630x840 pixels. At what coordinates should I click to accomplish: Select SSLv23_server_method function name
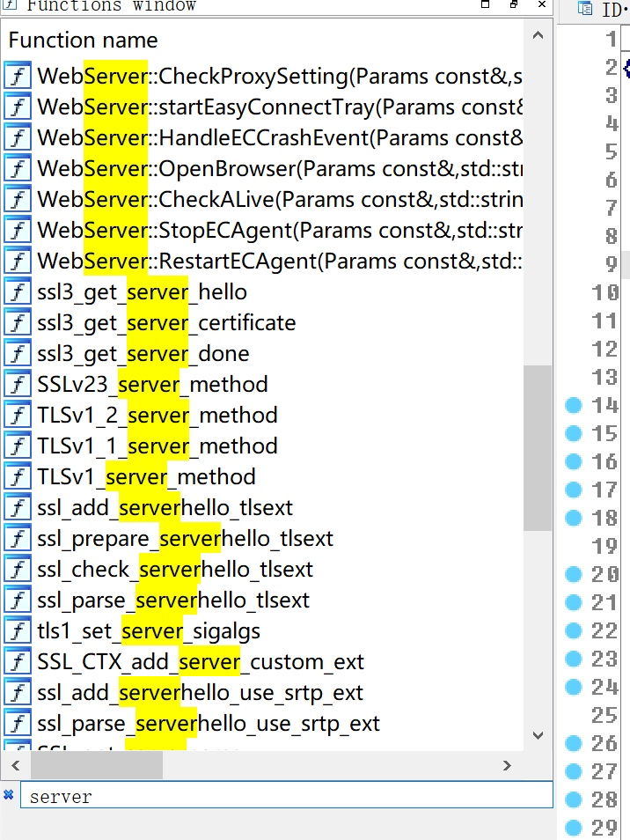click(152, 385)
